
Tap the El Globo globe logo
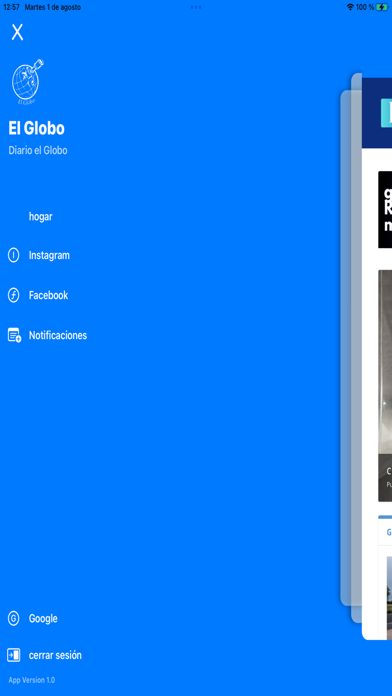(x=28, y=82)
